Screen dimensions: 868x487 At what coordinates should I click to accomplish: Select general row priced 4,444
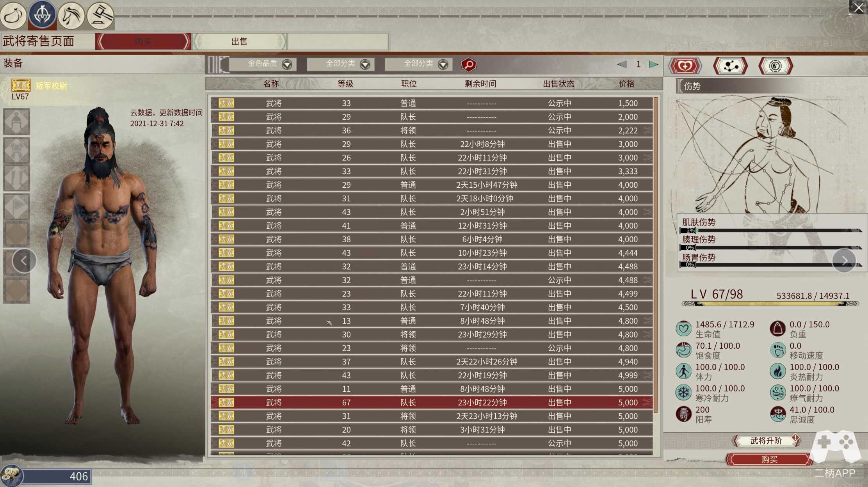click(x=432, y=253)
